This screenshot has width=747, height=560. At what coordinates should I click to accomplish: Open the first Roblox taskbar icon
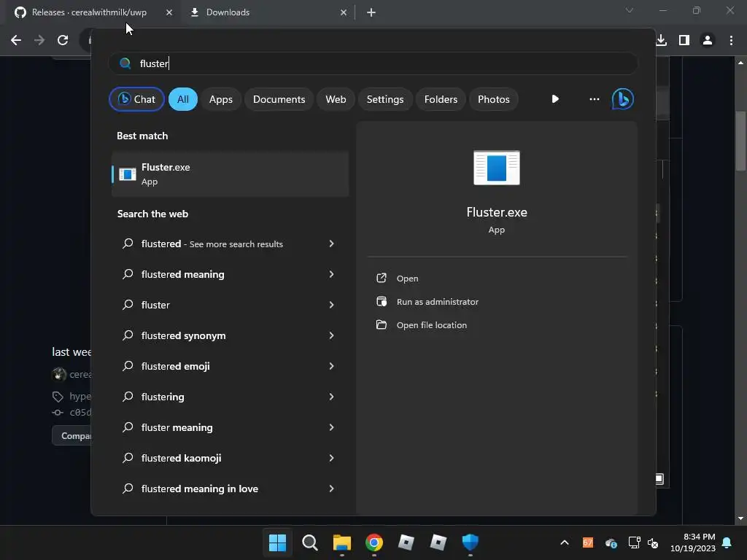406,542
